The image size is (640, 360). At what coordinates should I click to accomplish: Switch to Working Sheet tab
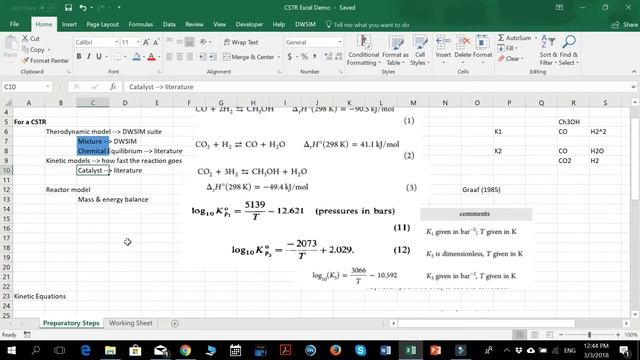point(131,323)
